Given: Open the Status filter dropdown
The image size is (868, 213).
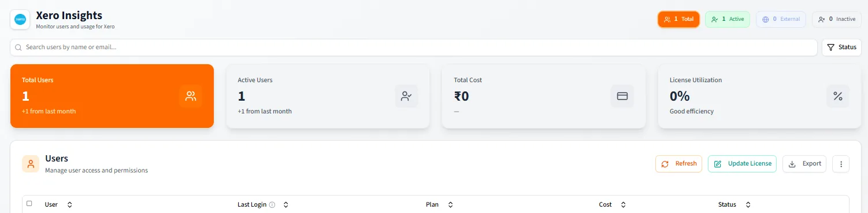Looking at the screenshot, I should click(x=841, y=47).
